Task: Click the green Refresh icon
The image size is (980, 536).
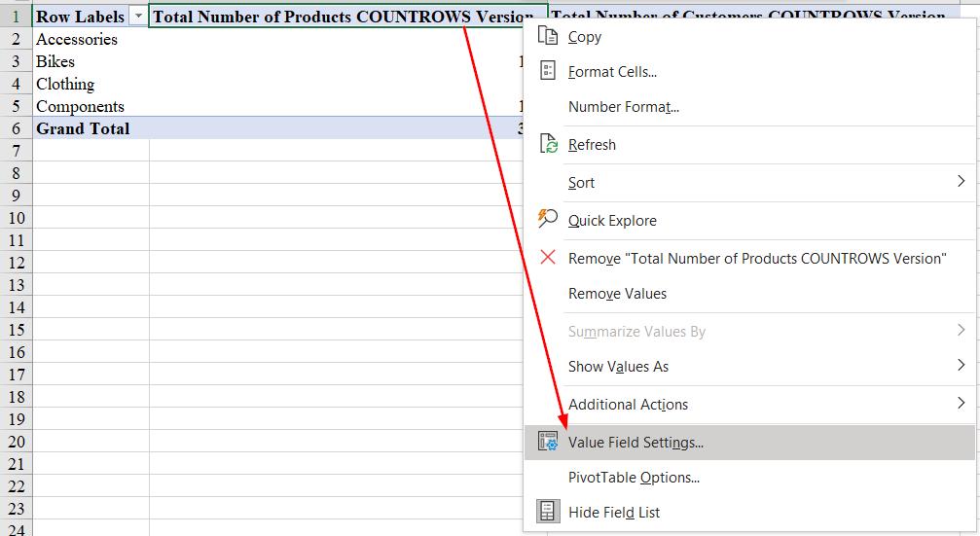Action: tap(549, 144)
